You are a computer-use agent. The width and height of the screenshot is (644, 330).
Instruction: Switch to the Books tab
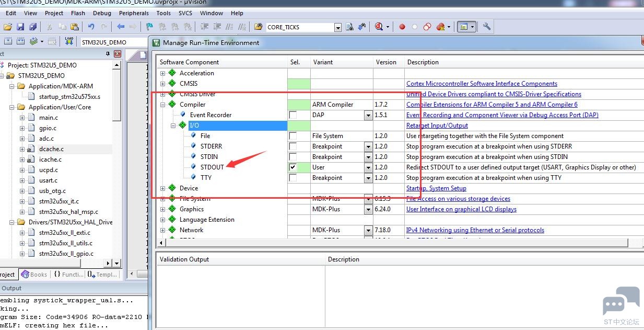pos(34,274)
